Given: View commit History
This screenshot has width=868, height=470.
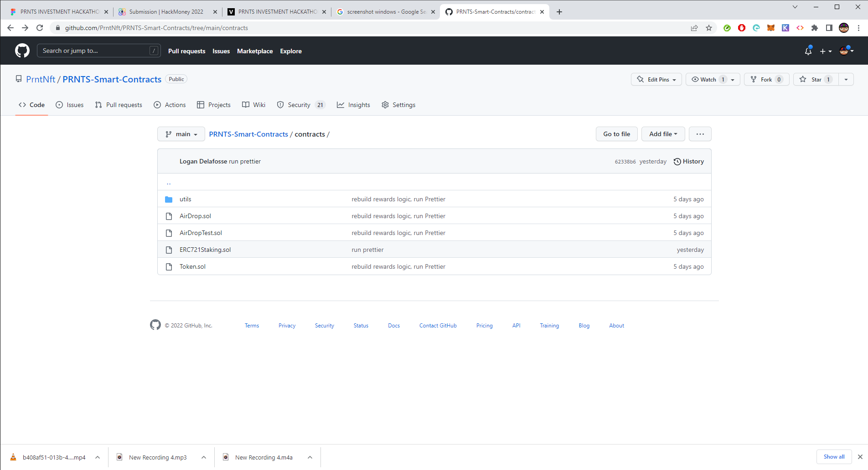Looking at the screenshot, I should click(689, 161).
